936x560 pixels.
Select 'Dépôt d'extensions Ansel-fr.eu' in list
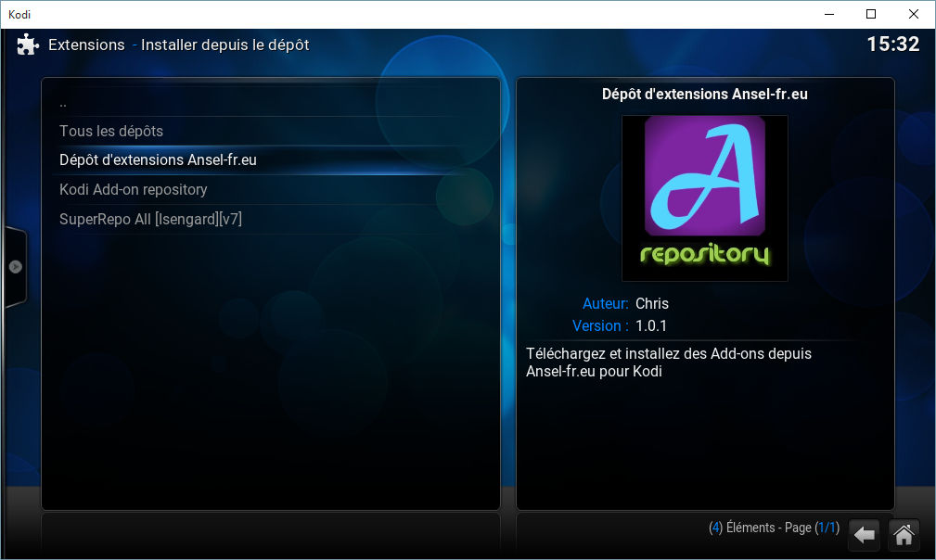tap(271, 159)
